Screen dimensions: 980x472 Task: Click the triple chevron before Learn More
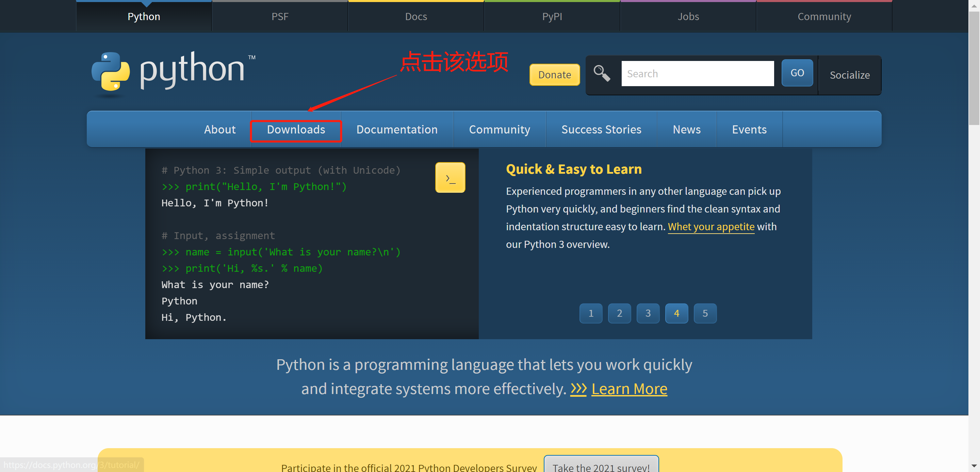578,389
